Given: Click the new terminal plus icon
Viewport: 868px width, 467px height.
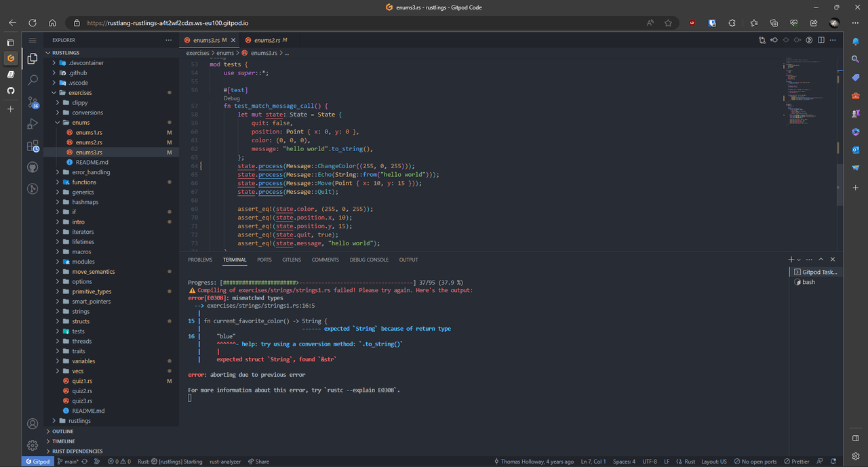Looking at the screenshot, I should pyautogui.click(x=791, y=260).
